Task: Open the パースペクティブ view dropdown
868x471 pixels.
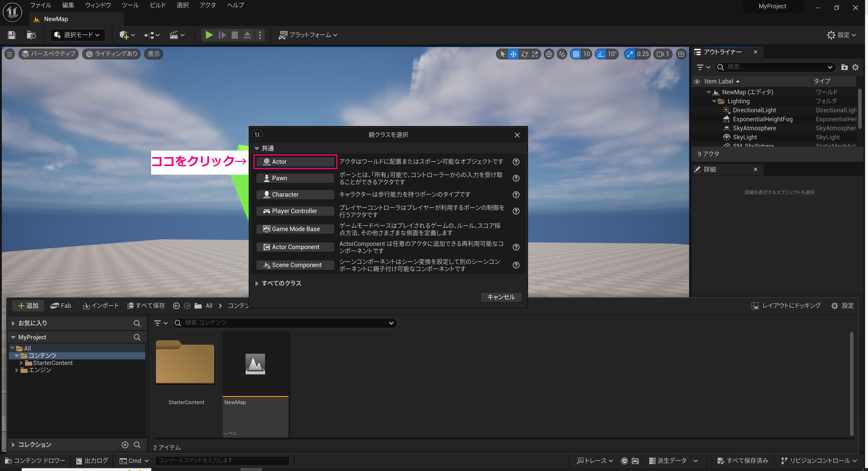Action: point(48,54)
